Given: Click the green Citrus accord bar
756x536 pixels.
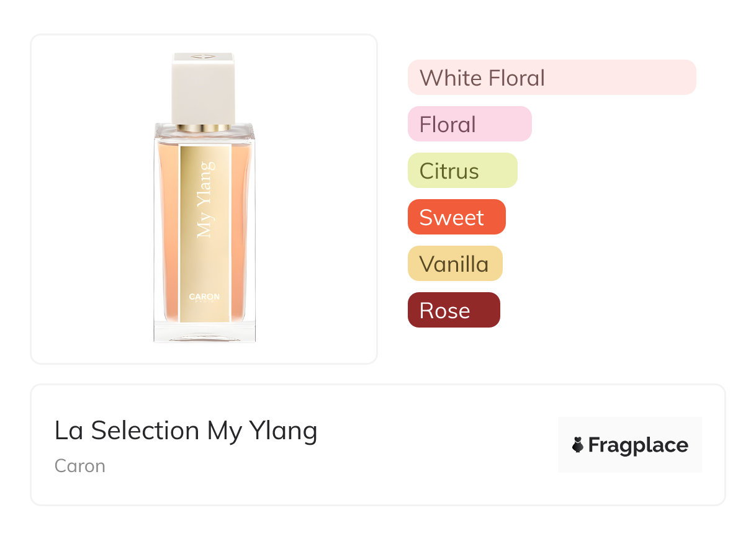Looking at the screenshot, I should pos(462,171).
